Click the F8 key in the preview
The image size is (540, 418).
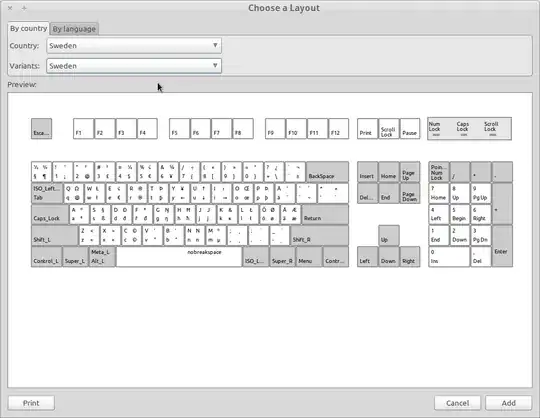(243, 129)
